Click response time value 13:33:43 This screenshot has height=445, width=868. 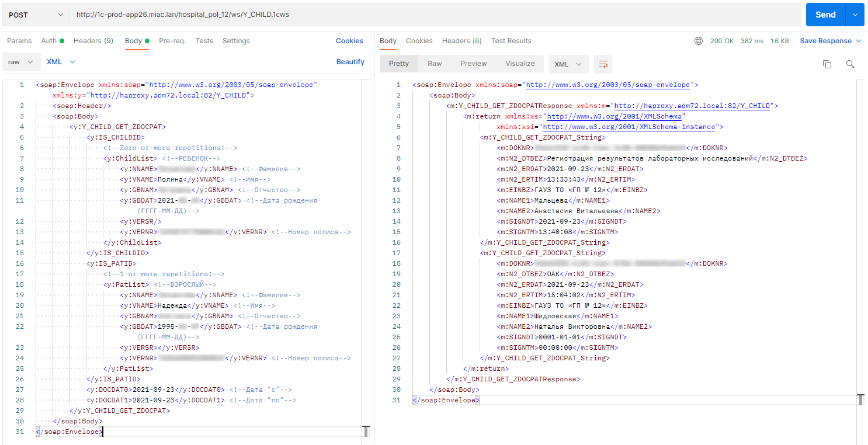coord(563,179)
